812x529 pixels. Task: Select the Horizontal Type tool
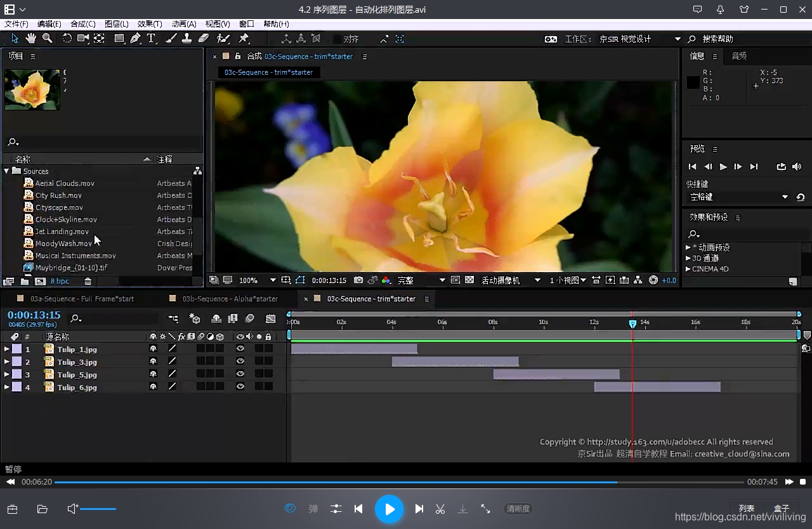[151, 39]
